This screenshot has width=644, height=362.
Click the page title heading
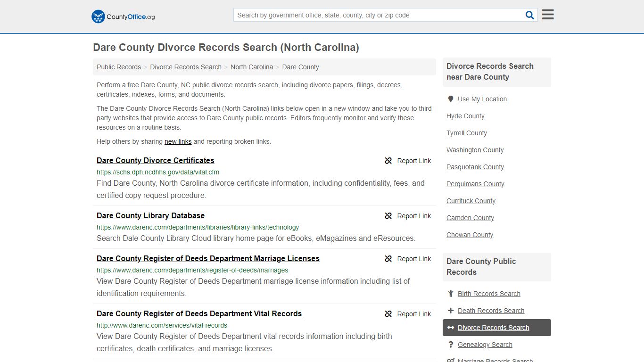click(226, 48)
